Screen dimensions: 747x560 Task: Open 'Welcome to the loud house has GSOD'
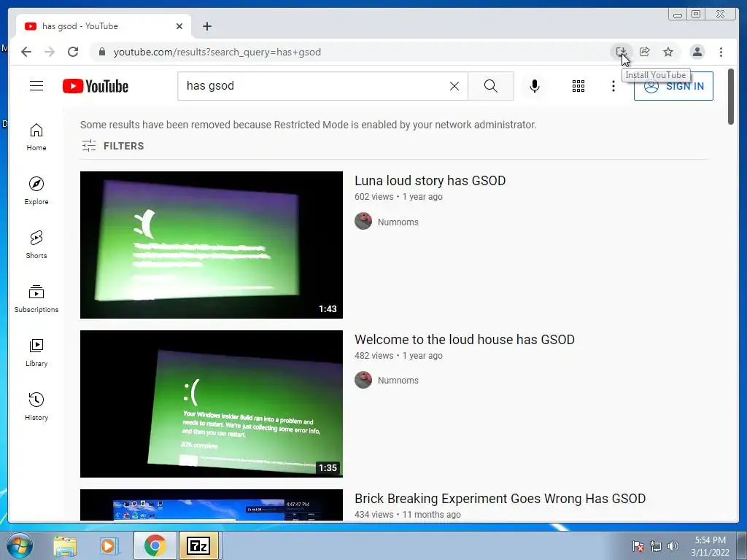465,340
